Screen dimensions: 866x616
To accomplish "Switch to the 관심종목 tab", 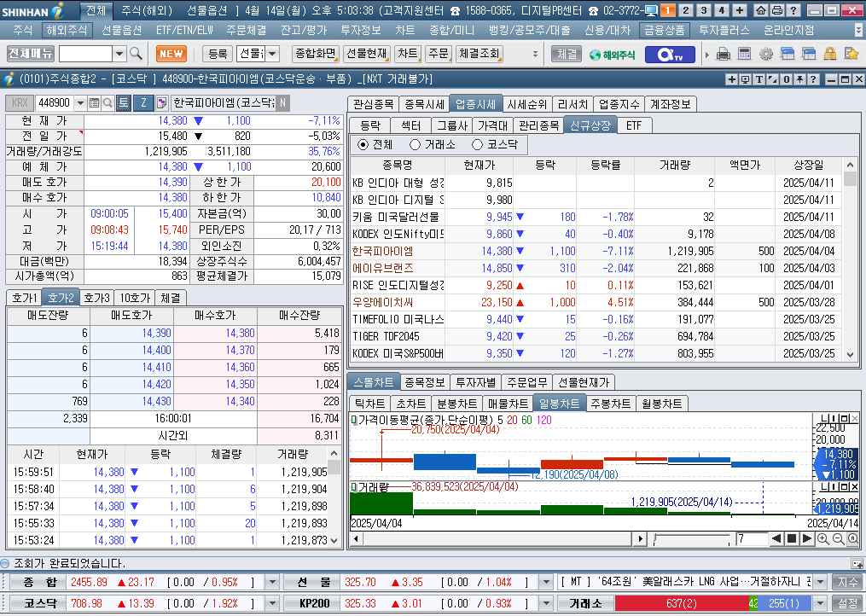I will pos(374,104).
